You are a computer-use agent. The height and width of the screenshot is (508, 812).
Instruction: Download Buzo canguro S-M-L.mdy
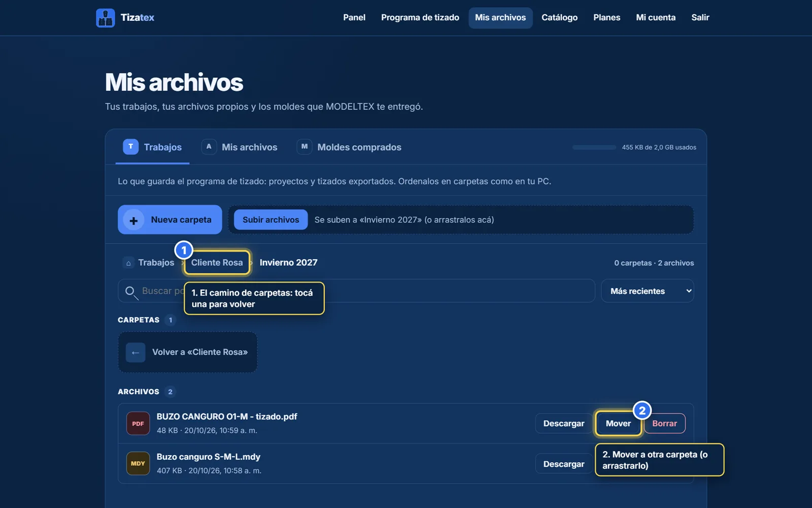coord(564,464)
